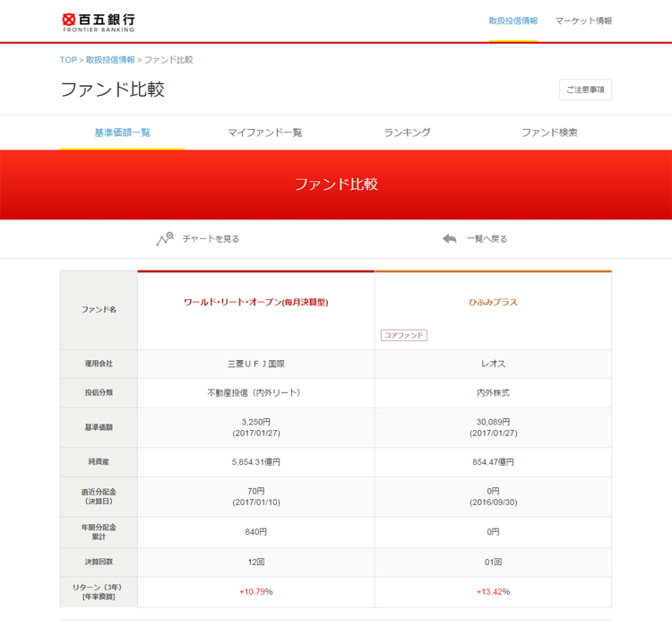Click the ファンド比較 red banner title
Viewport: 672px width, 627px height.
(x=336, y=185)
